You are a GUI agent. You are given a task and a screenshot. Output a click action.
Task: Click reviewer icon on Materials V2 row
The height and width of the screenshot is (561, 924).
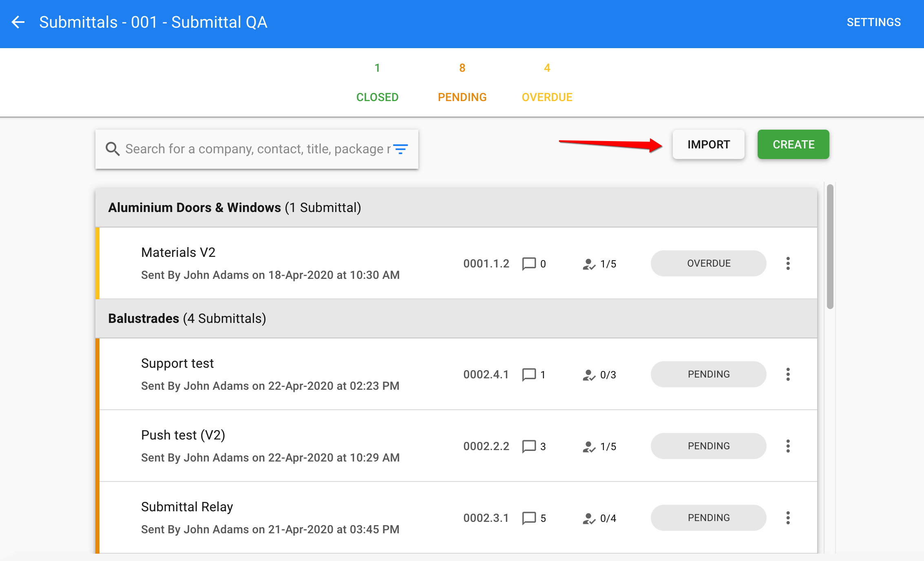pyautogui.click(x=589, y=264)
